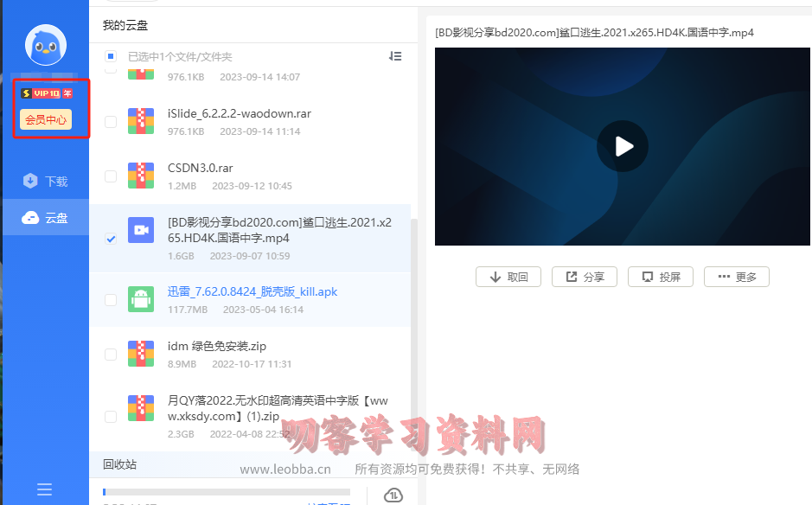Click the Android apk file icon

141,300
